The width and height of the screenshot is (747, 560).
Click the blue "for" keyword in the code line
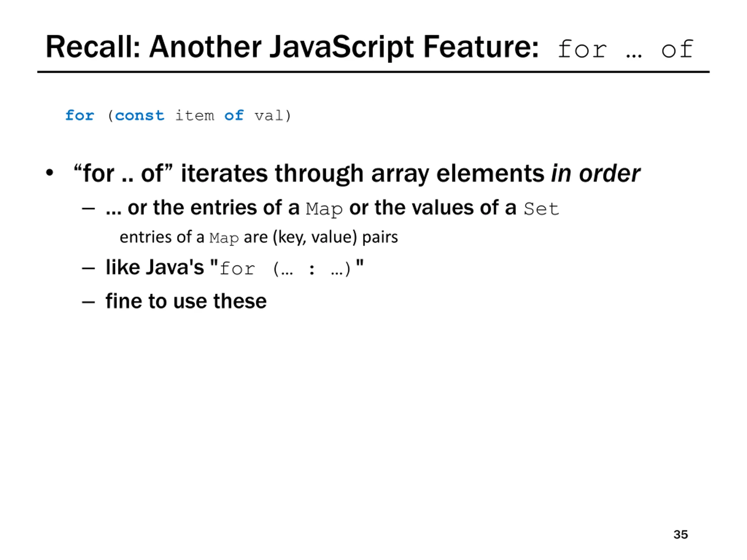(x=80, y=116)
